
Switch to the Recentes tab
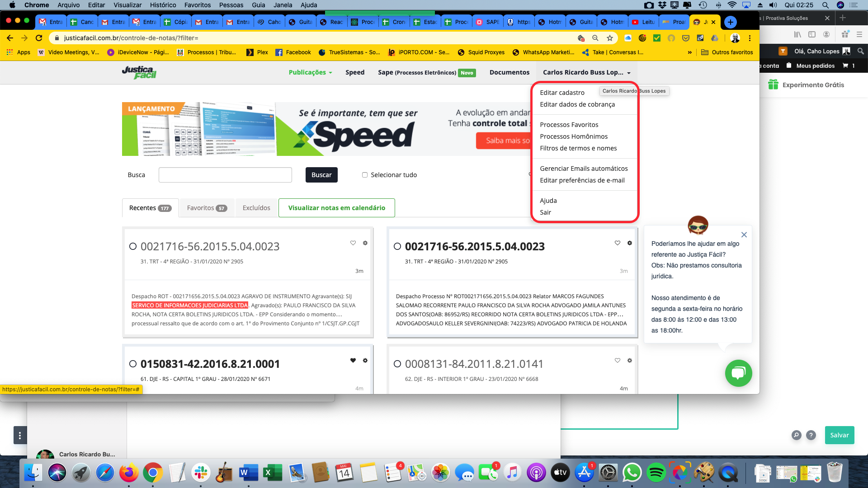coord(150,208)
